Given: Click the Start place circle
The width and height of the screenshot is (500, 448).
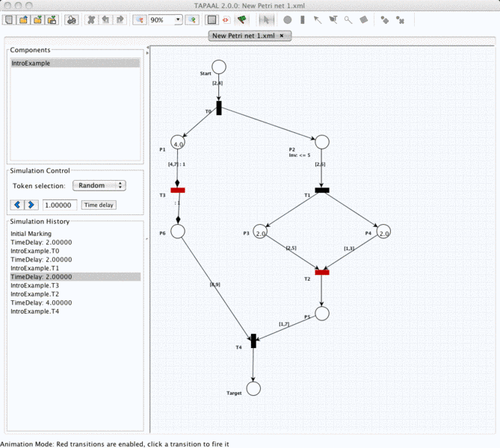Looking at the screenshot, I should click(x=219, y=67).
